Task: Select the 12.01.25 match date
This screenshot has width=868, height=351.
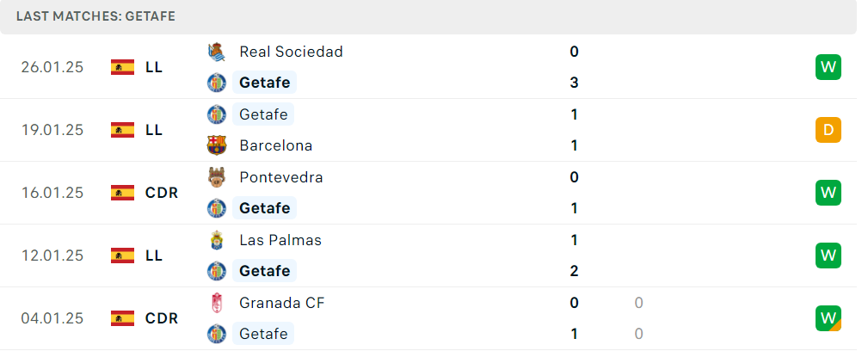Action: point(52,256)
